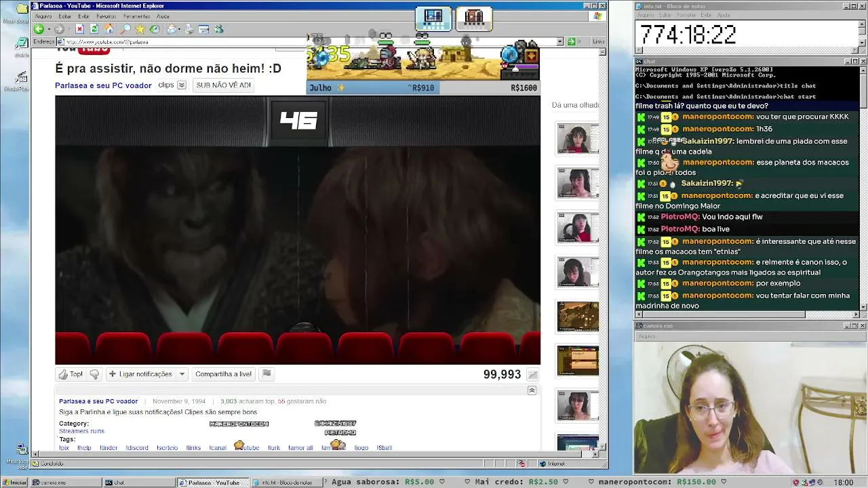Image resolution: width=868 pixels, height=488 pixels.
Task: Expand the clips dropdown next to channel name
Action: [182, 85]
